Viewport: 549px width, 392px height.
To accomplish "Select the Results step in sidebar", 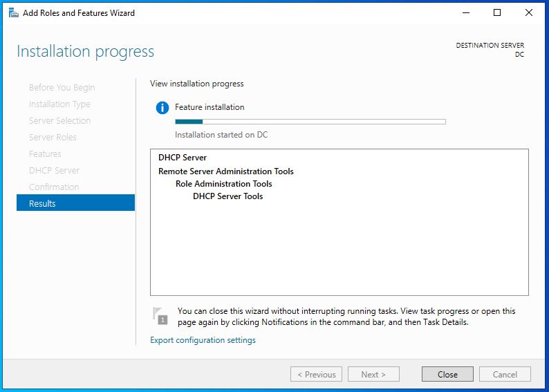I will point(75,203).
